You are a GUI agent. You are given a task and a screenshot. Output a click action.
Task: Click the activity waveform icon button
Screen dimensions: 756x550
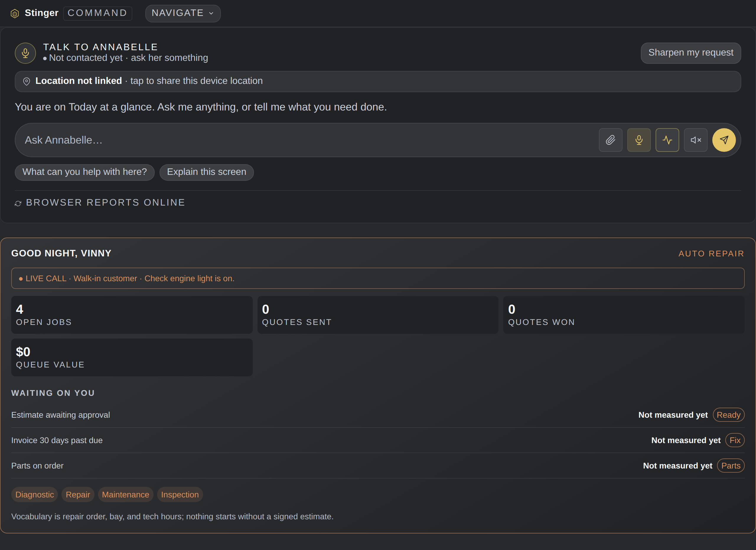[x=667, y=140]
